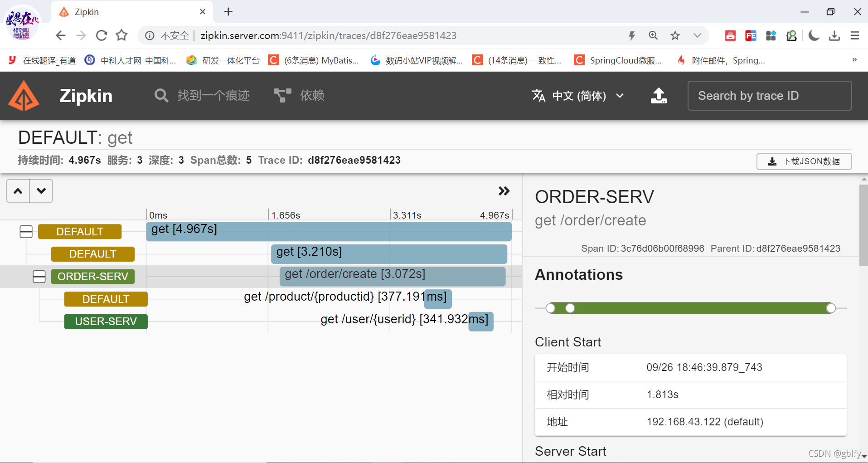Click the first annotation marker on timeline
Image resolution: width=868 pixels, height=463 pixels.
550,308
